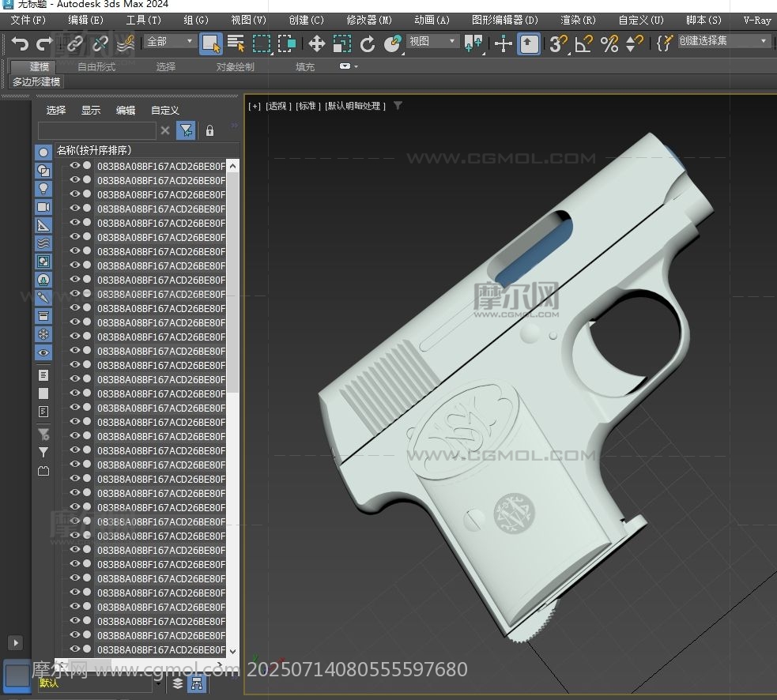Activate the Select and Place tool
The image size is (777, 700).
coord(393,43)
